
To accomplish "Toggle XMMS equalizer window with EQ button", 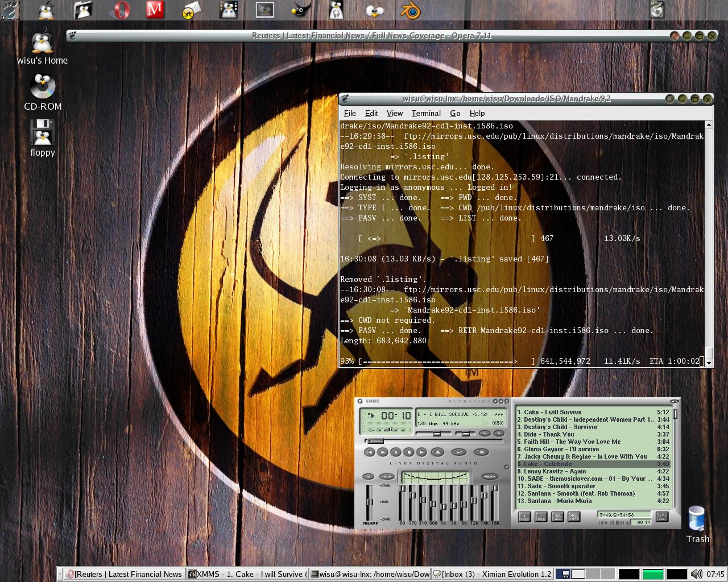I will click(x=485, y=433).
